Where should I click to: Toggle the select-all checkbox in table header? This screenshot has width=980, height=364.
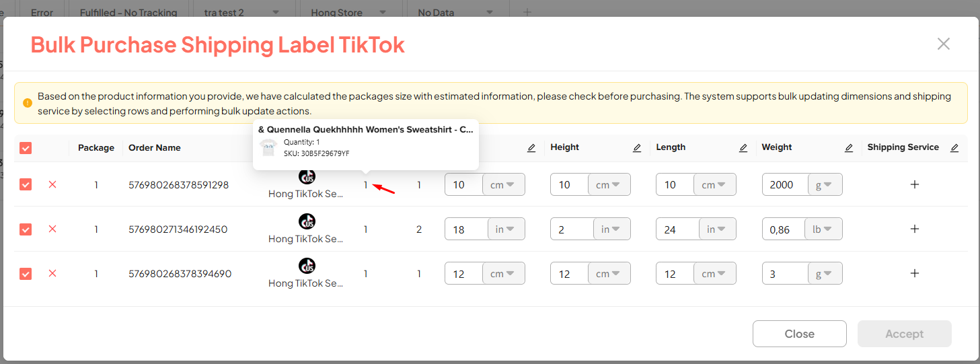26,148
